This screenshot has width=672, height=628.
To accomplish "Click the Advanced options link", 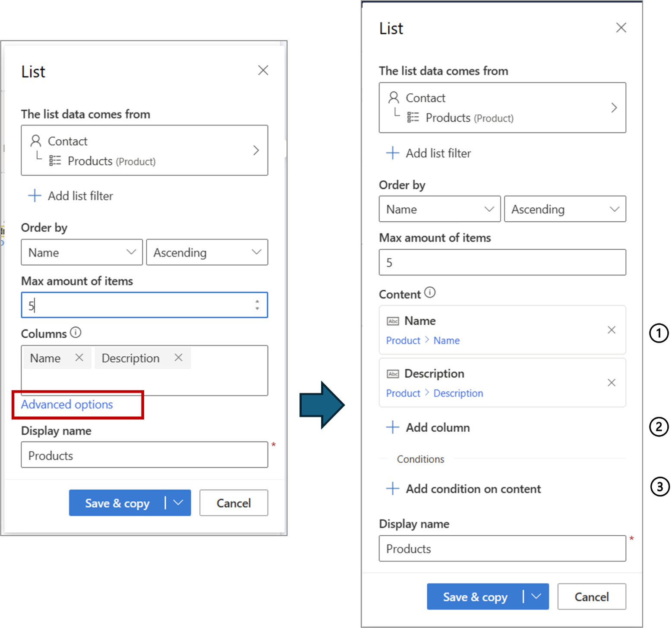I will (67, 405).
